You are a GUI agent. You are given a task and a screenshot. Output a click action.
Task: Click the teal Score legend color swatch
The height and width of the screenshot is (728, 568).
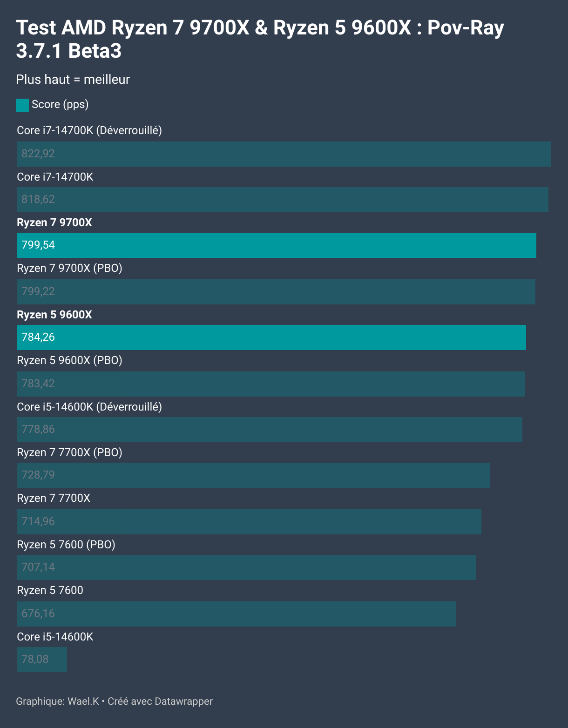click(22, 105)
